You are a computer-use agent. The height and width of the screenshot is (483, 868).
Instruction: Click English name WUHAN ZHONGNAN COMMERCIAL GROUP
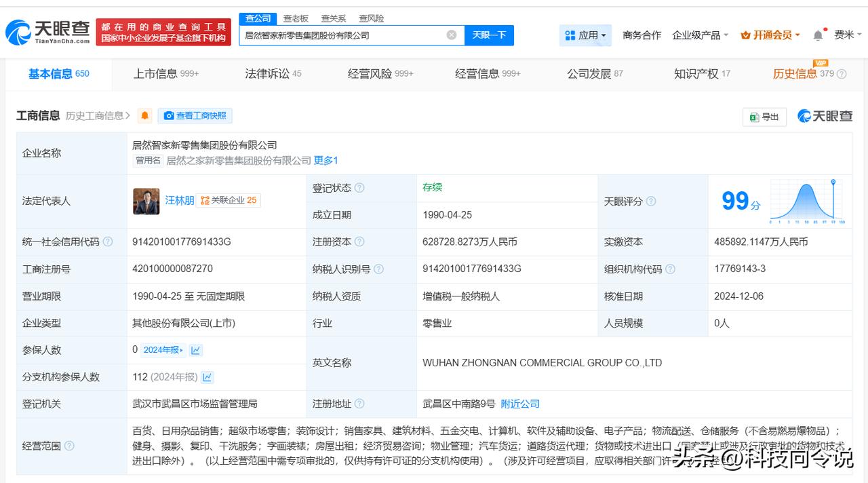[542, 363]
